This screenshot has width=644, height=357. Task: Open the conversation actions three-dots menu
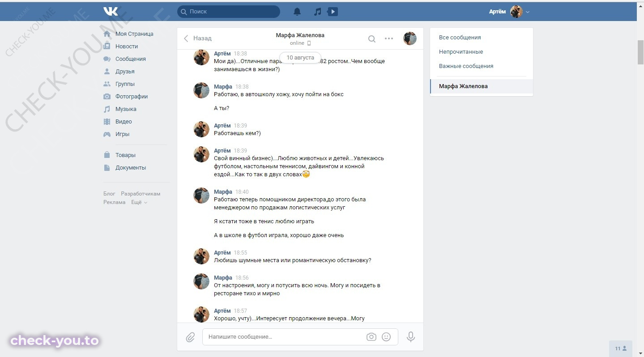click(389, 38)
